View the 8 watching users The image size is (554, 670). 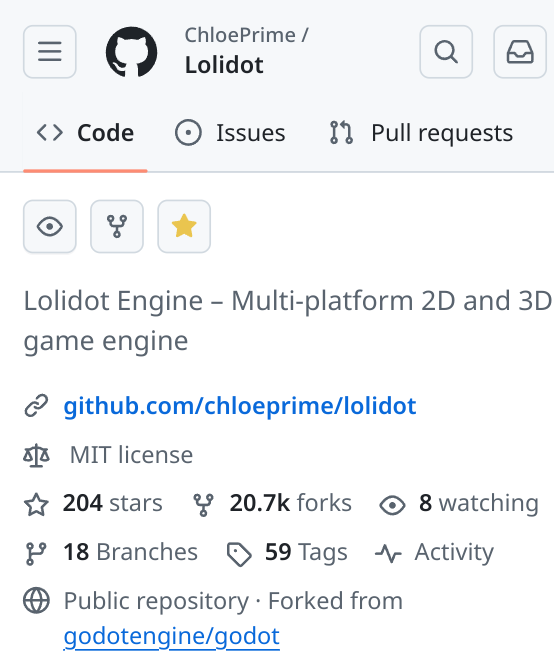(459, 503)
